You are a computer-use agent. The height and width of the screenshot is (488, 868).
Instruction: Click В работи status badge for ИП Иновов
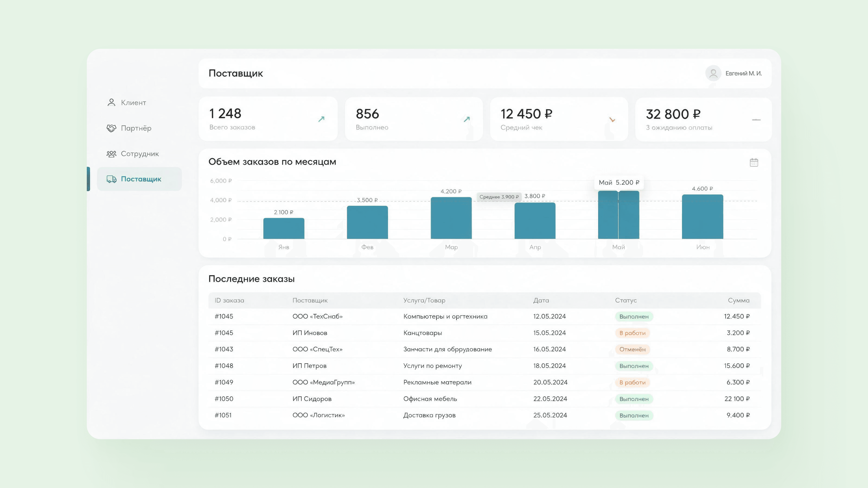[x=632, y=333]
